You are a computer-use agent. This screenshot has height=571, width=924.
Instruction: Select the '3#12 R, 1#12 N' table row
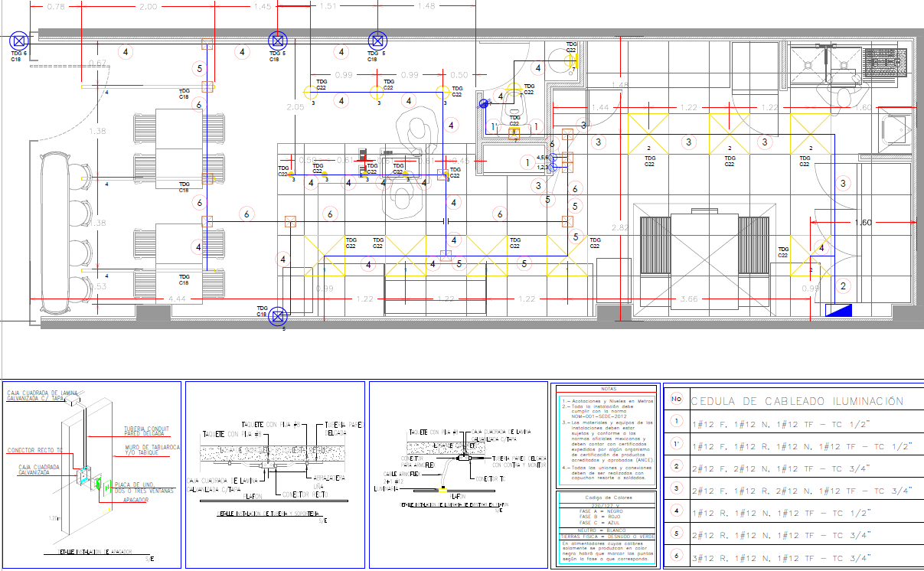coord(781,559)
